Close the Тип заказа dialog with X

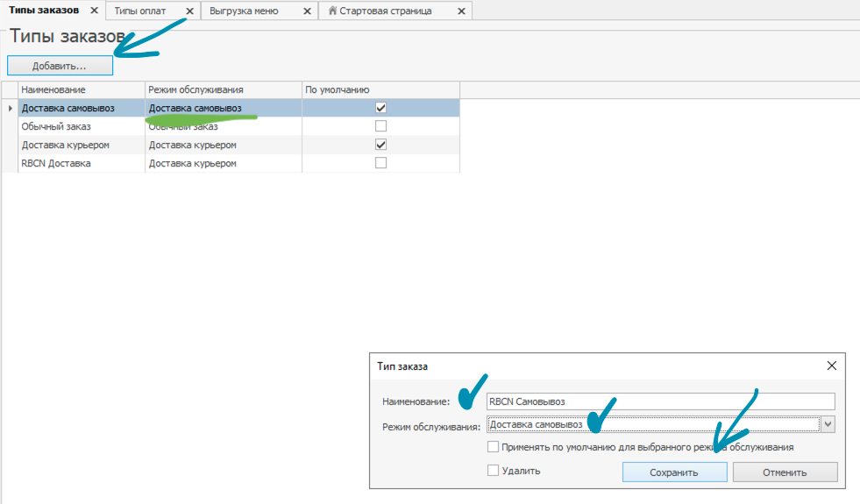point(831,366)
